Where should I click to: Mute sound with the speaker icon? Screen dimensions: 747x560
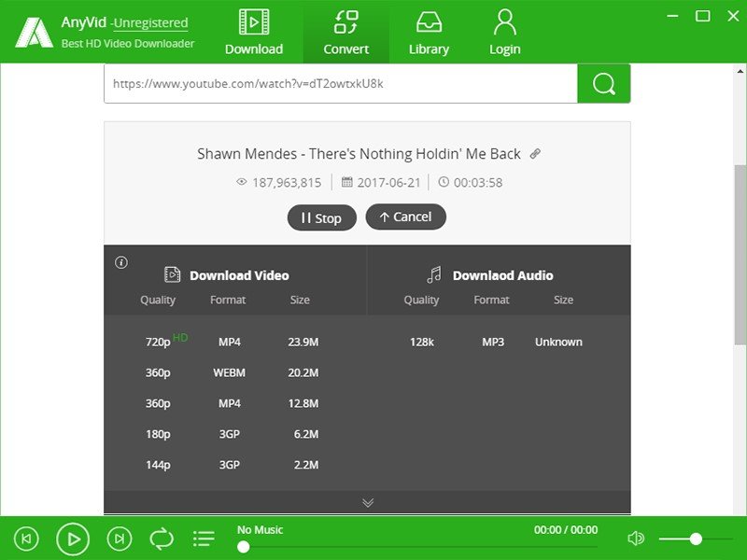coord(636,539)
